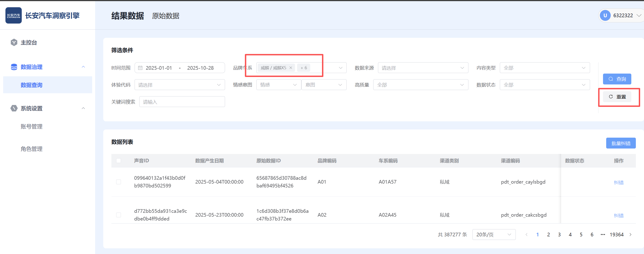
Task: Open 账号管理 in the sidebar
Action: (31, 127)
